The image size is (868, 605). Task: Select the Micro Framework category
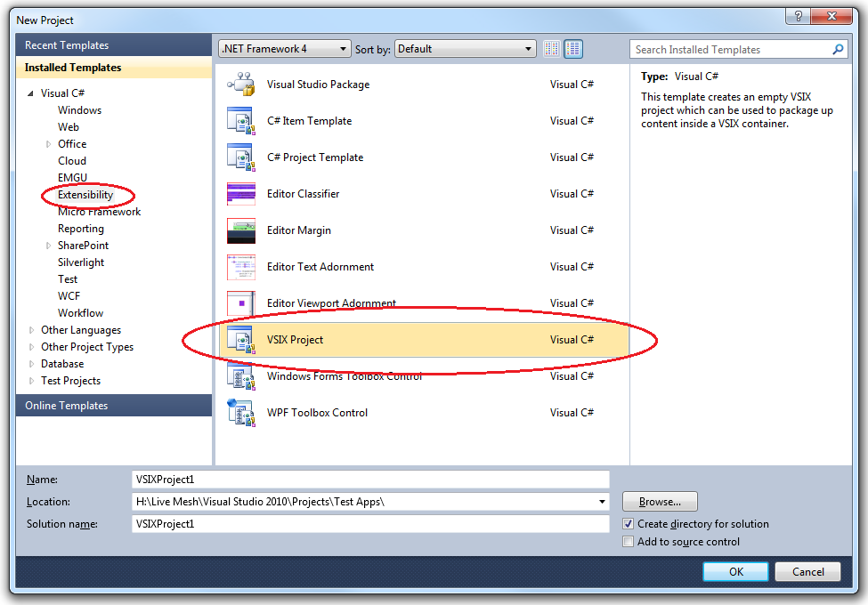point(99,212)
